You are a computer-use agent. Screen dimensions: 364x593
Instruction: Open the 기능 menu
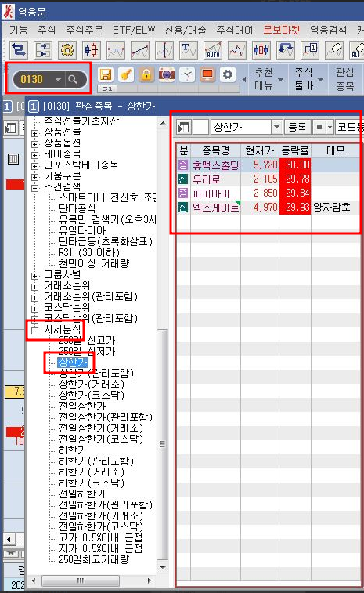tap(19, 30)
